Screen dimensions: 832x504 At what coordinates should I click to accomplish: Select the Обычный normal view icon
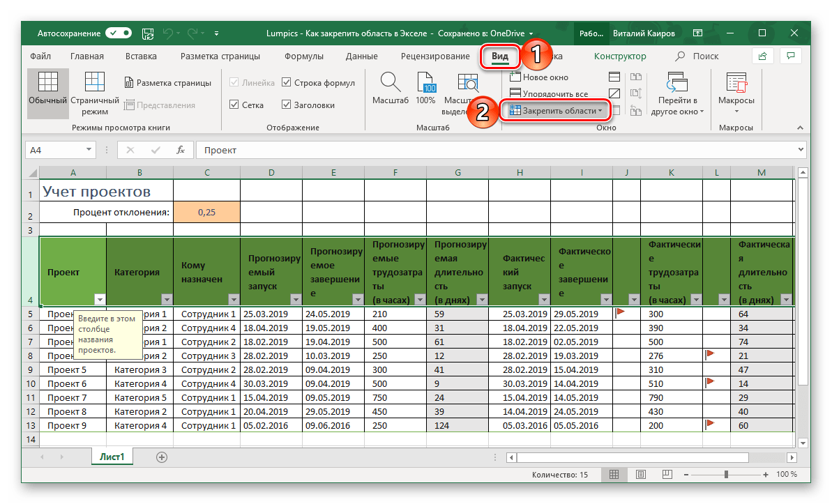[x=47, y=83]
